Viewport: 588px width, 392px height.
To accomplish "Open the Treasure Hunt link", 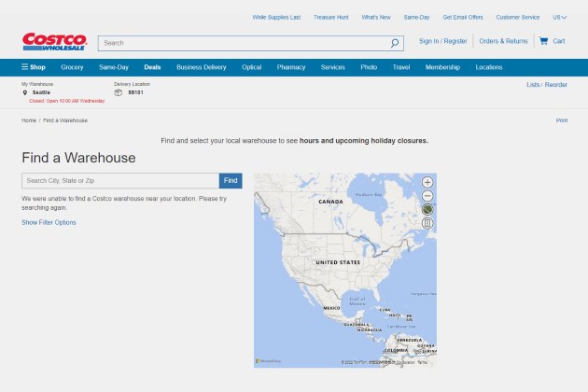I will click(x=331, y=17).
